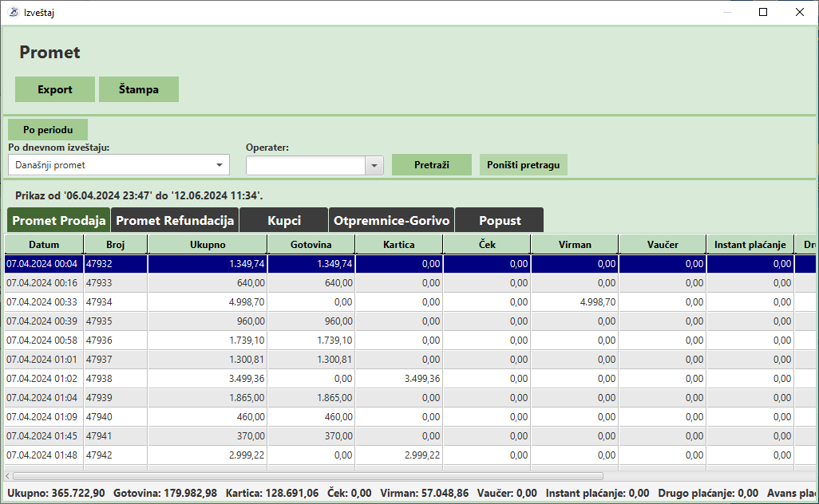The height and width of the screenshot is (504, 819).
Task: Click the application icon in title bar
Action: click(13, 12)
